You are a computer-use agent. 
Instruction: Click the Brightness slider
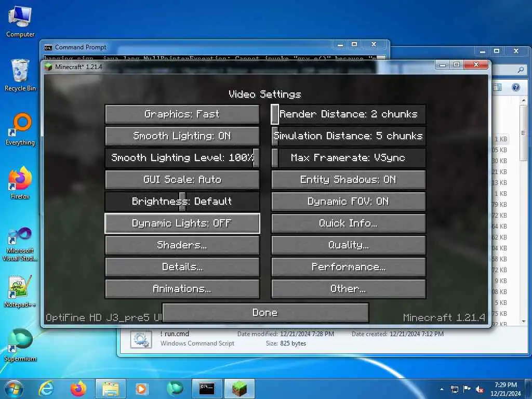coord(182,202)
